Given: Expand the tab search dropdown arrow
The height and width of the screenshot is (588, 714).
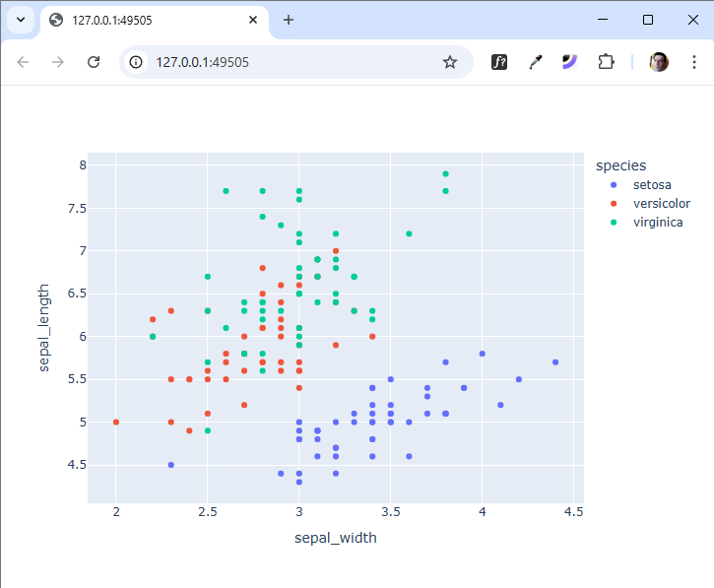Looking at the screenshot, I should click(x=20, y=20).
